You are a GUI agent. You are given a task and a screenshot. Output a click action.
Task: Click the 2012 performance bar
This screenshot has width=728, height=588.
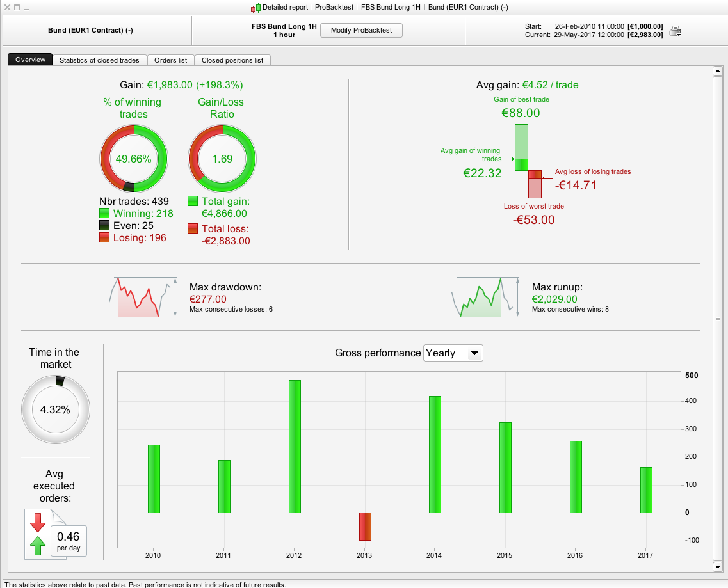point(295,447)
